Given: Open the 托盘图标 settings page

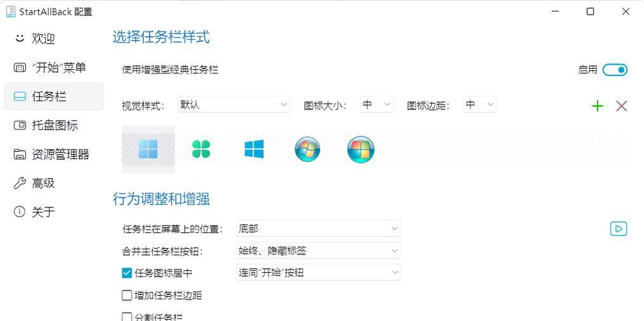Looking at the screenshot, I should tap(54, 125).
